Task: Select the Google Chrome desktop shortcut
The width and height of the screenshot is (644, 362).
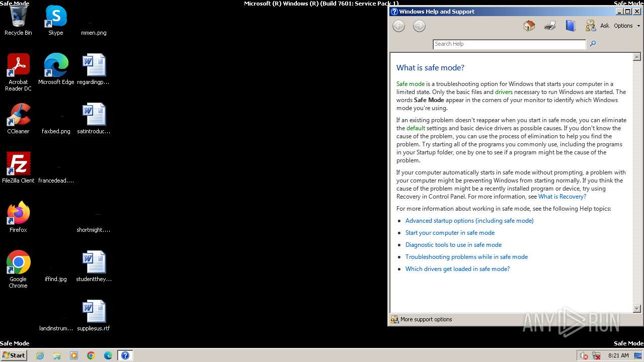Action: pos(18,269)
